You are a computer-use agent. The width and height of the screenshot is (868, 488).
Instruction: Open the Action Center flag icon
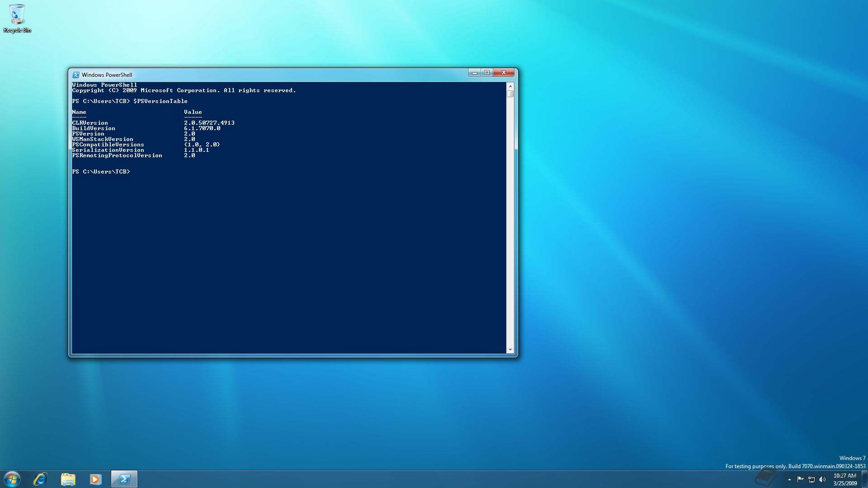coord(800,479)
